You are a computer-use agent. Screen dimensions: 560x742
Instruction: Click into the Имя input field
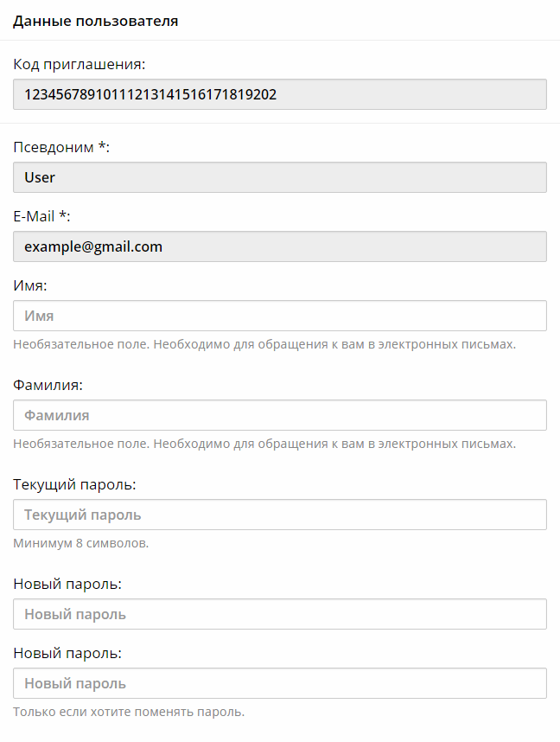280,316
